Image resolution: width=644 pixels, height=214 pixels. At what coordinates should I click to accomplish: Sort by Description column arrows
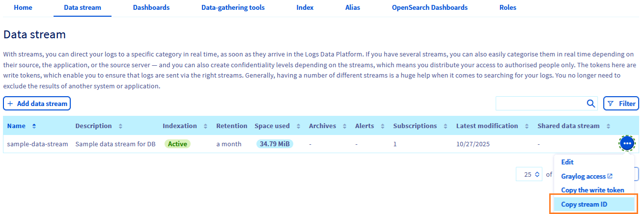click(121, 126)
